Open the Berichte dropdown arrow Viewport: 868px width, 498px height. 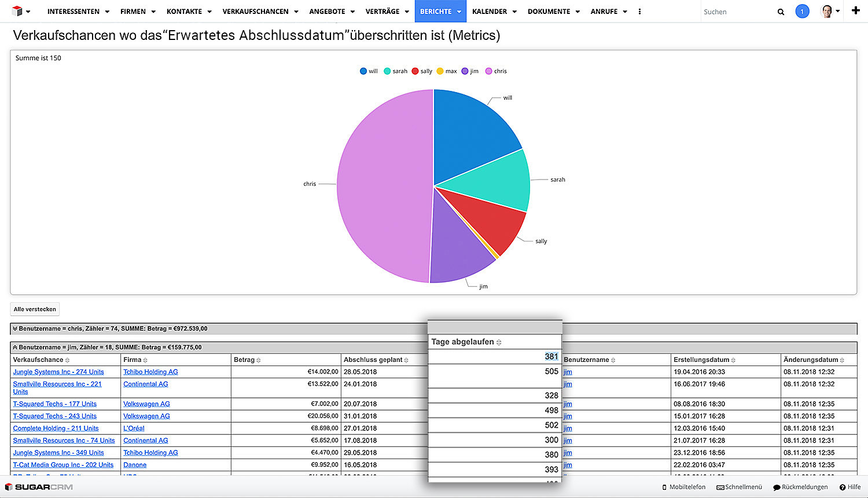[459, 12]
